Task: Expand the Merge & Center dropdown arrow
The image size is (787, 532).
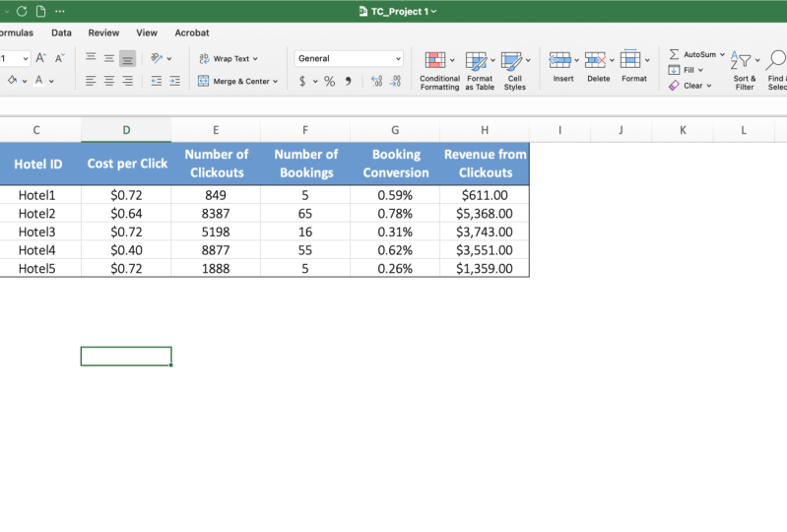Action: [x=276, y=82]
